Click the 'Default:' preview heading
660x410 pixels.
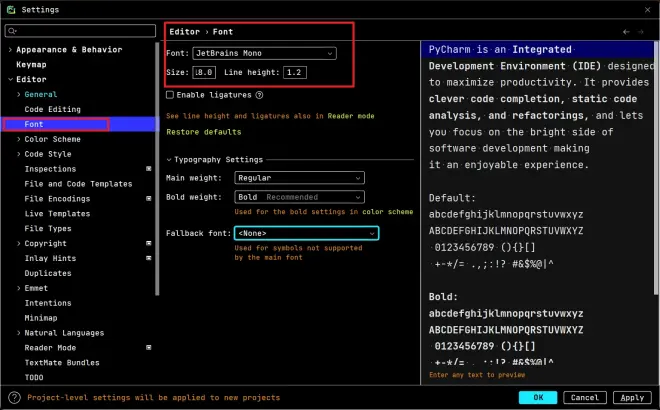coord(452,198)
